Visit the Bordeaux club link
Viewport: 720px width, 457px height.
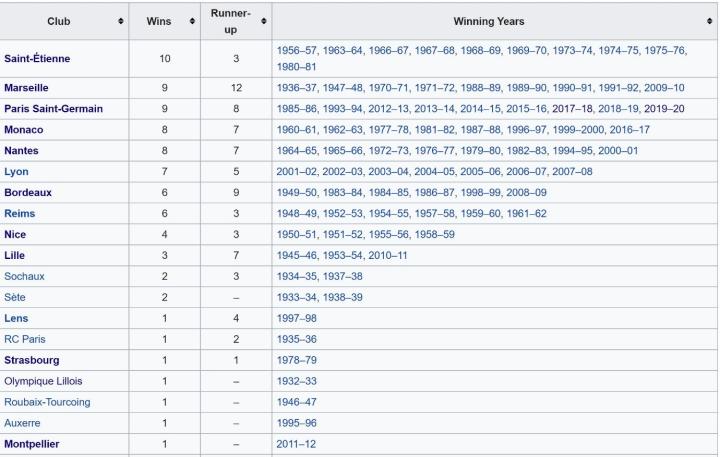(28, 192)
